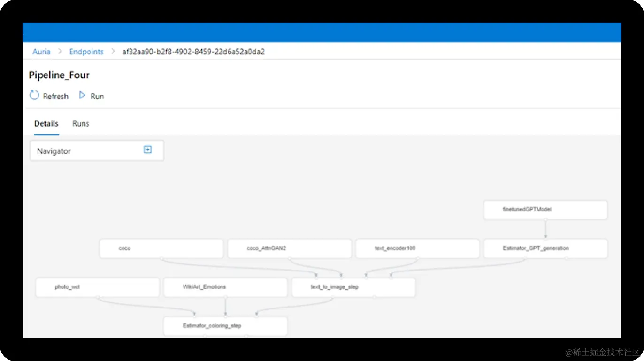Click the Refresh button label

[56, 96]
